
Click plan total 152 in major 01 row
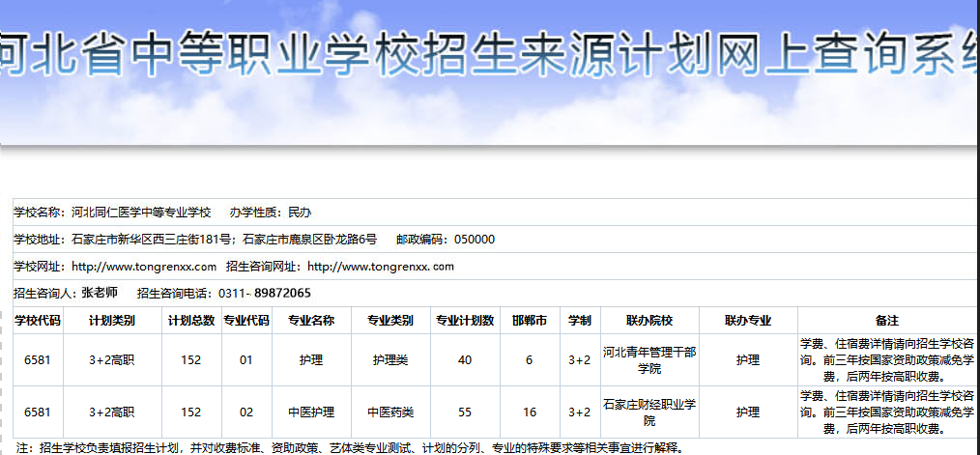coord(191,360)
